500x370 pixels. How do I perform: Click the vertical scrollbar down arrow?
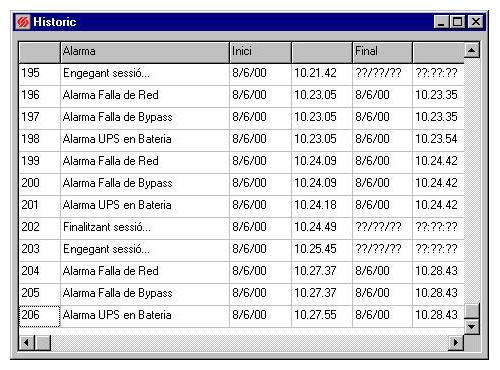[472, 327]
